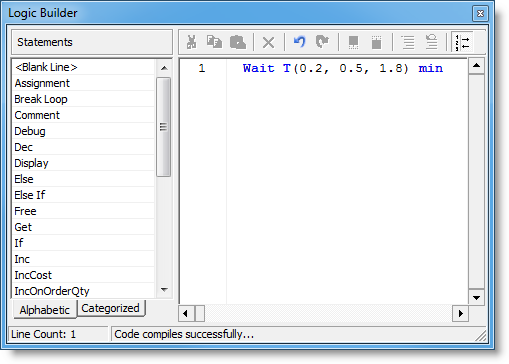Click the Delete X toolbar icon
Image resolution: width=509 pixels, height=364 pixels.
pos(268,43)
